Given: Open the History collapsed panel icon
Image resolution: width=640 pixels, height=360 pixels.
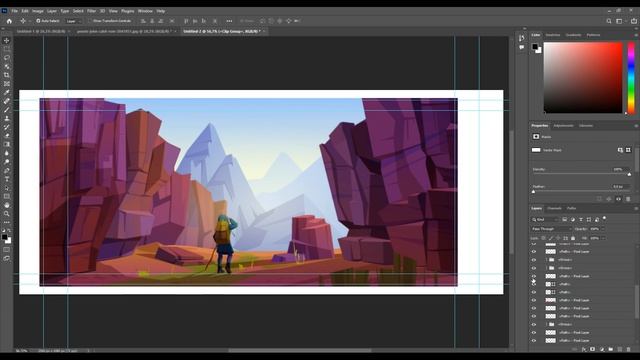Looking at the screenshot, I should [x=522, y=38].
